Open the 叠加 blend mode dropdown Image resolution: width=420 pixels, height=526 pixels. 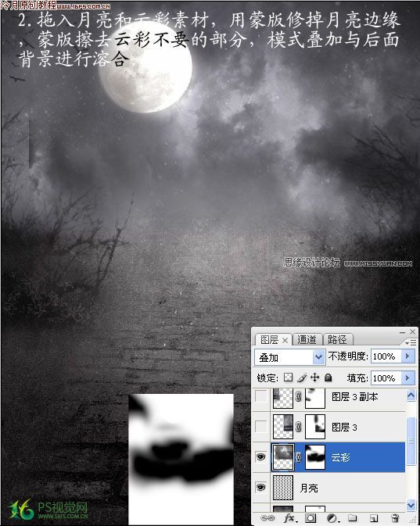(x=289, y=357)
